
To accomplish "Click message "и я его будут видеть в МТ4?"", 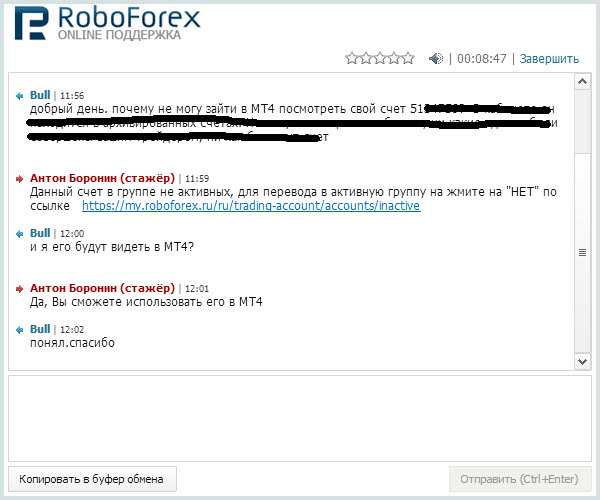I will coord(112,247).
